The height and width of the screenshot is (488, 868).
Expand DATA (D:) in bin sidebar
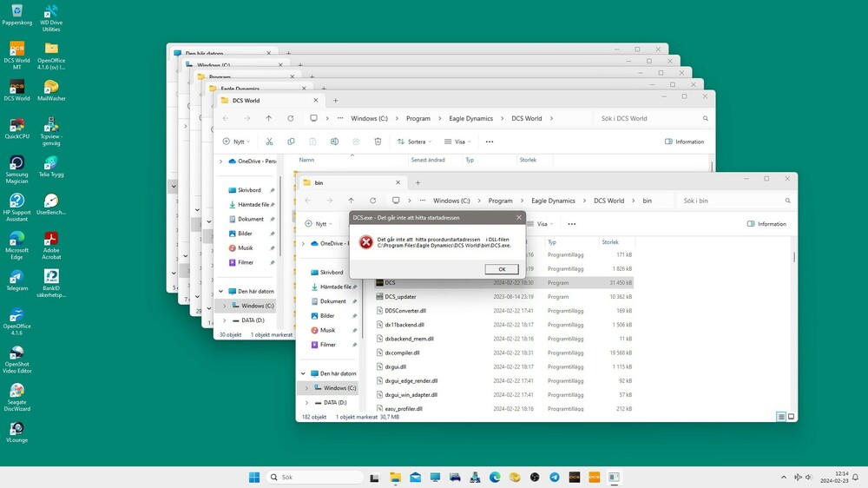point(306,403)
